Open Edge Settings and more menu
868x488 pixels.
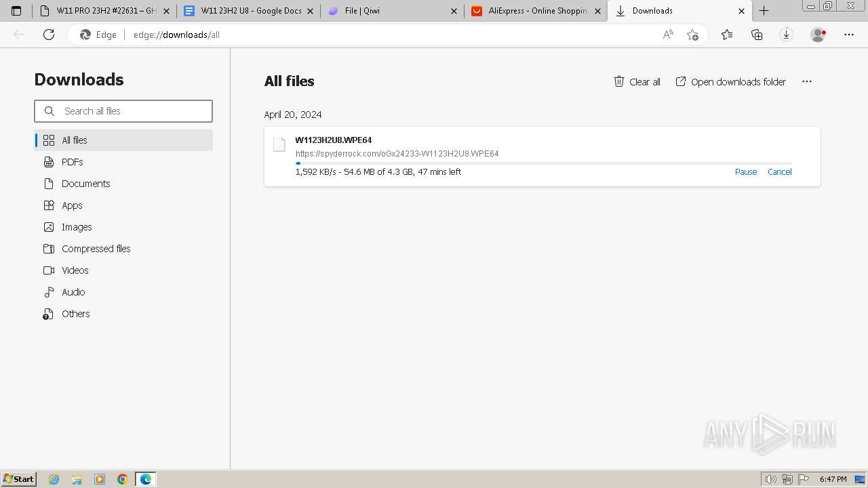(849, 35)
